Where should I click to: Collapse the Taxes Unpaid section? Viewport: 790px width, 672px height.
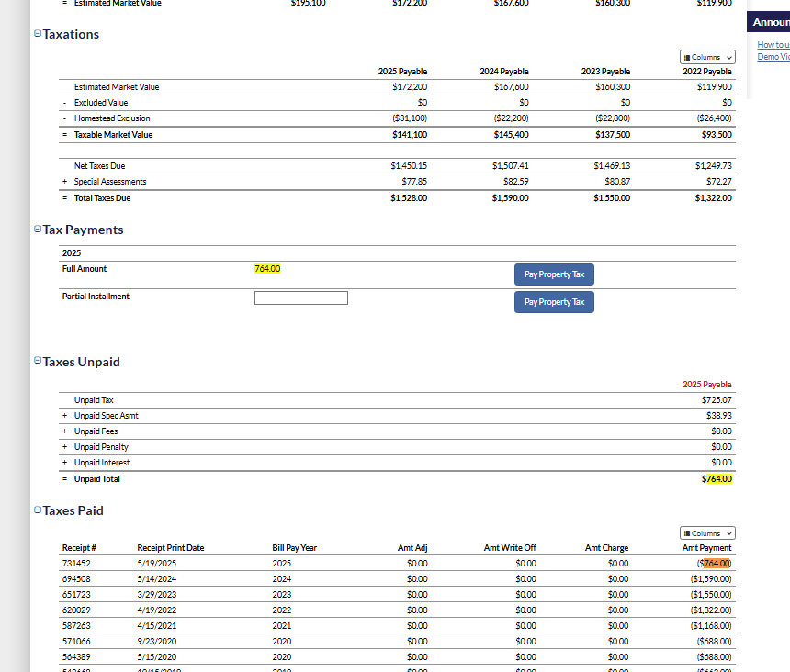(x=38, y=362)
